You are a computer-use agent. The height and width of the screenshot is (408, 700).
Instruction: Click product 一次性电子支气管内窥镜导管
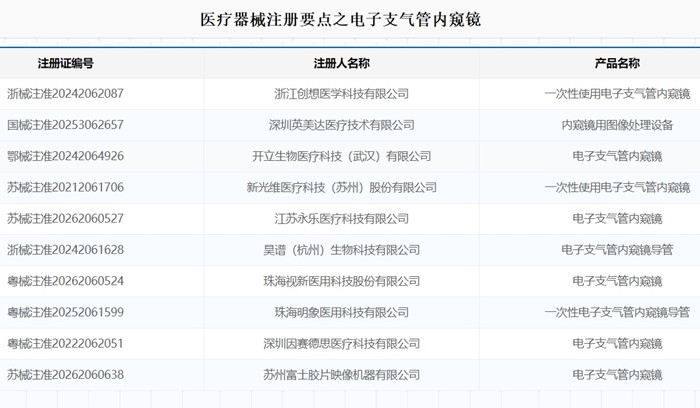pyautogui.click(x=617, y=312)
